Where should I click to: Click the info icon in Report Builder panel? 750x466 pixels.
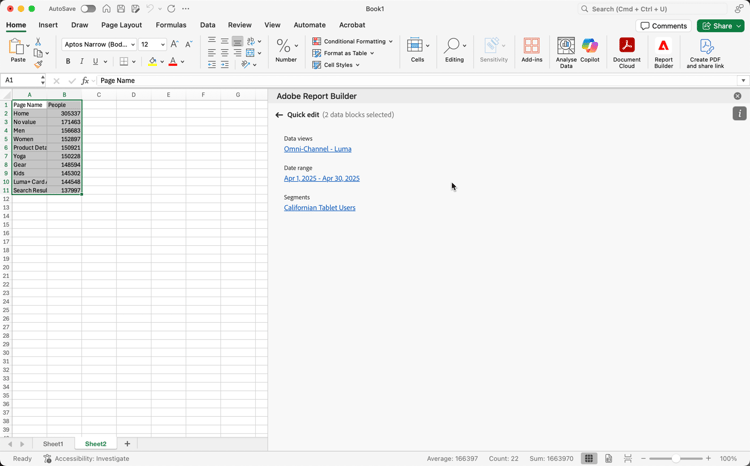click(739, 113)
